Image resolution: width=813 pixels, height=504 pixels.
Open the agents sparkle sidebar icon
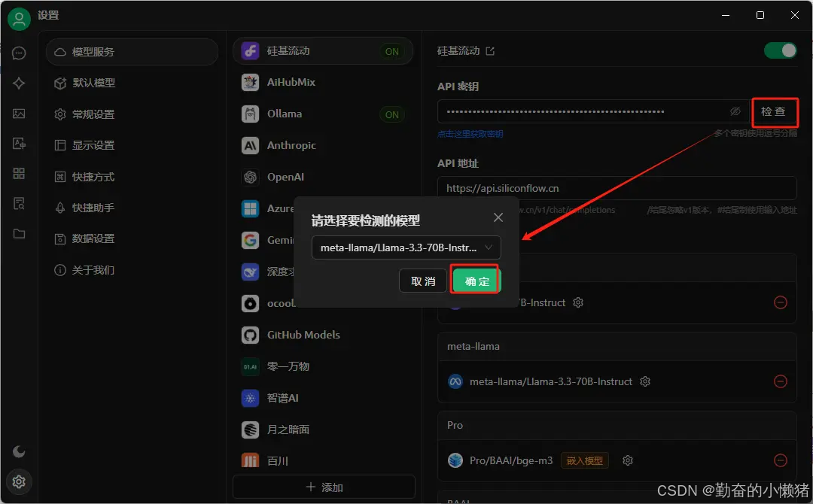coord(19,83)
